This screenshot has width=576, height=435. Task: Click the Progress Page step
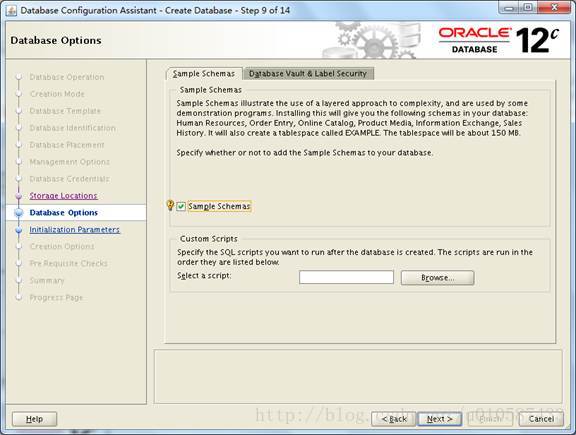(x=56, y=298)
